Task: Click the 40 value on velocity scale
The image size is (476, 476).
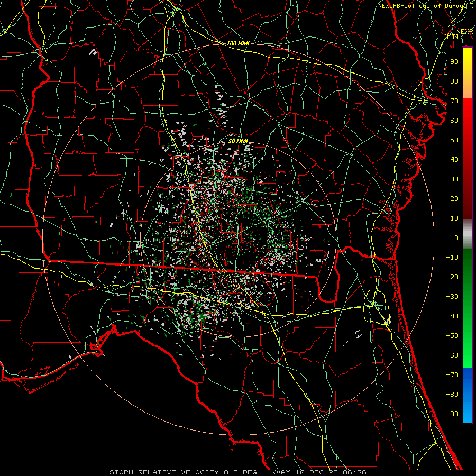Action: [x=454, y=160]
